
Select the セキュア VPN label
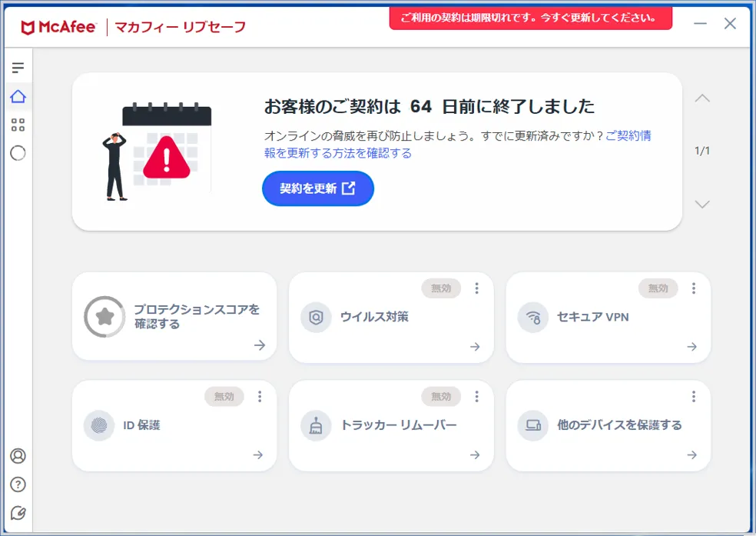point(593,317)
